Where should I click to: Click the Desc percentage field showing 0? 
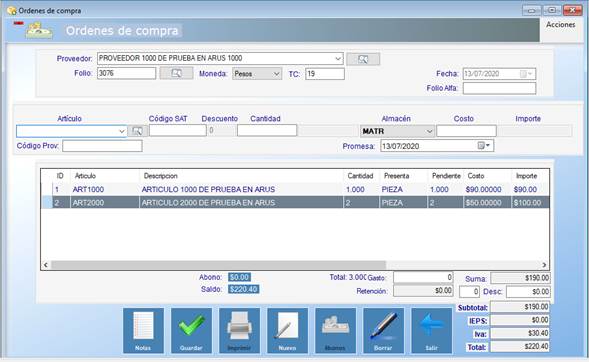coord(469,291)
